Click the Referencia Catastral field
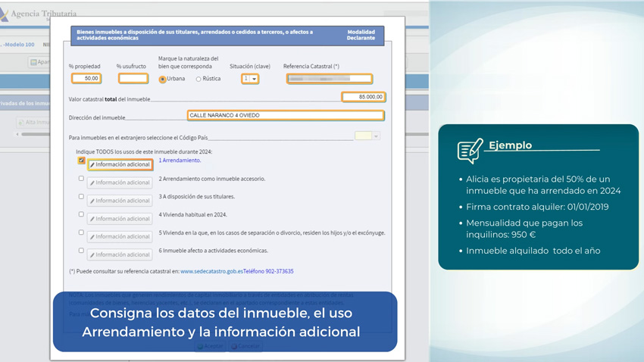 coord(329,79)
